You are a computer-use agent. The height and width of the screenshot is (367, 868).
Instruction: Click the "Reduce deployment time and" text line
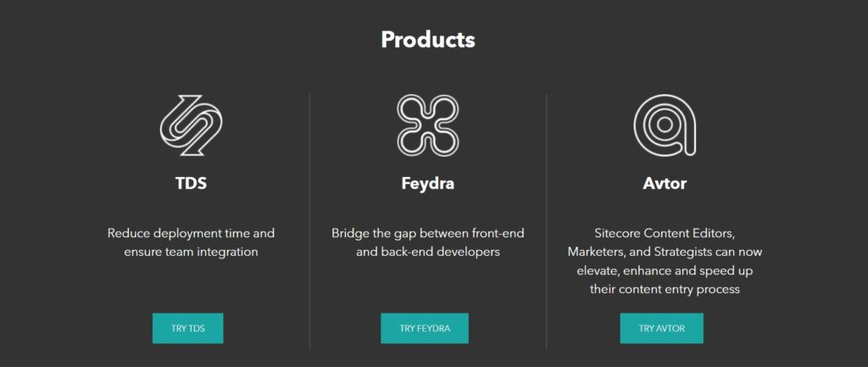(191, 232)
